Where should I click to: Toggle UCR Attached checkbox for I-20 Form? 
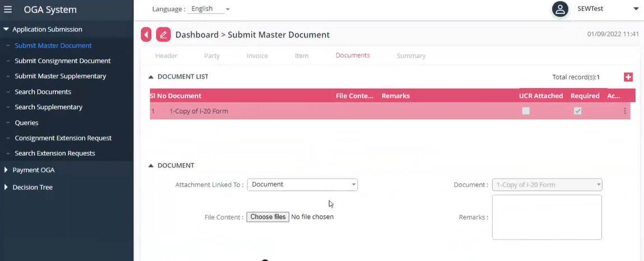(526, 111)
